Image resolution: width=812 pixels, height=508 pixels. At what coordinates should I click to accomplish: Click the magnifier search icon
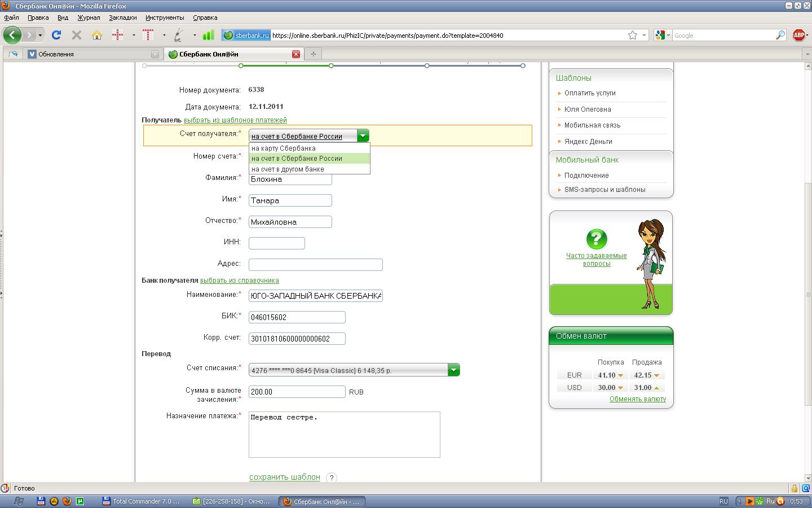tap(780, 35)
